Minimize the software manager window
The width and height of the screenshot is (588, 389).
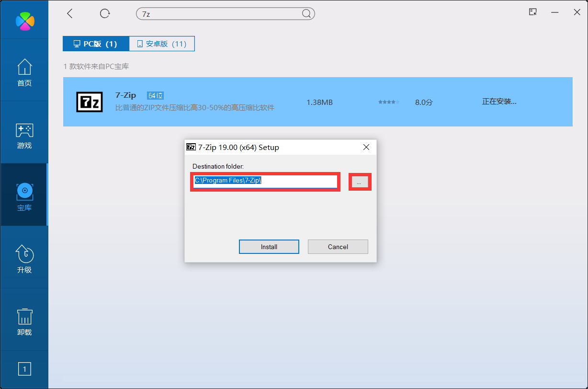pos(555,12)
